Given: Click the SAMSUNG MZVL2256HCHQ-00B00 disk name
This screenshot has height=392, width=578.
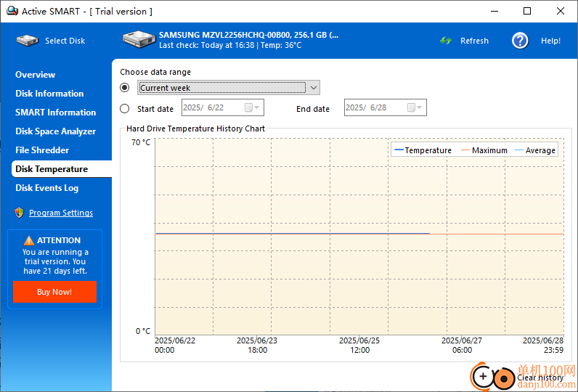Looking at the screenshot, I should [x=249, y=35].
